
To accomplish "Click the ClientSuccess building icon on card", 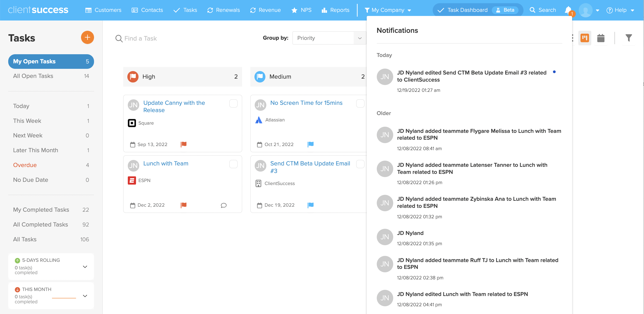I will [258, 183].
